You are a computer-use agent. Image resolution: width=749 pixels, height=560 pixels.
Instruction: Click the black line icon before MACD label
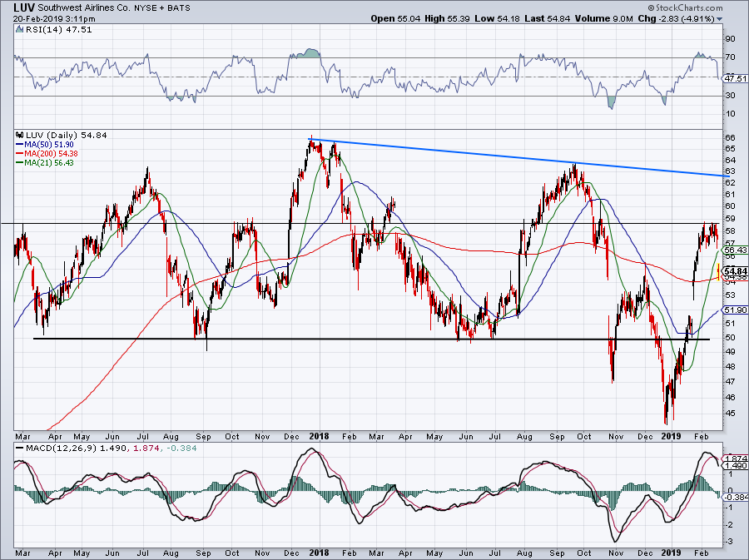click(20, 448)
